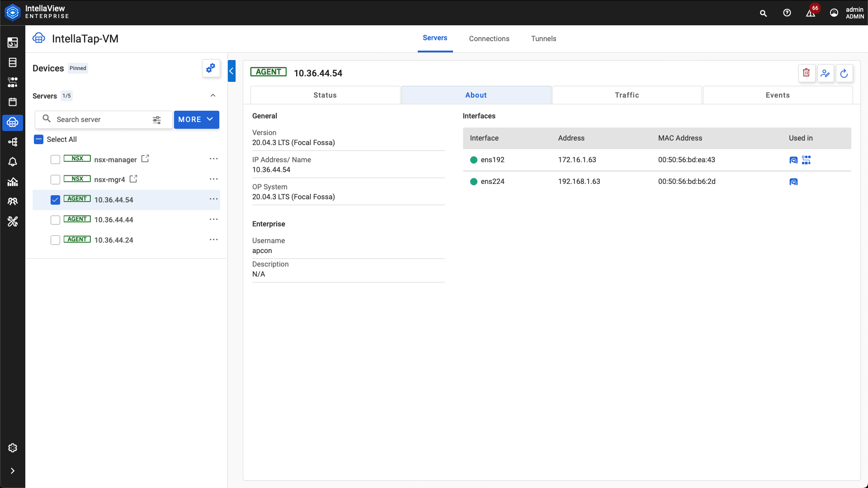The height and width of the screenshot is (488, 868).
Task: Check the nsx-manager checkbox
Action: click(x=55, y=159)
